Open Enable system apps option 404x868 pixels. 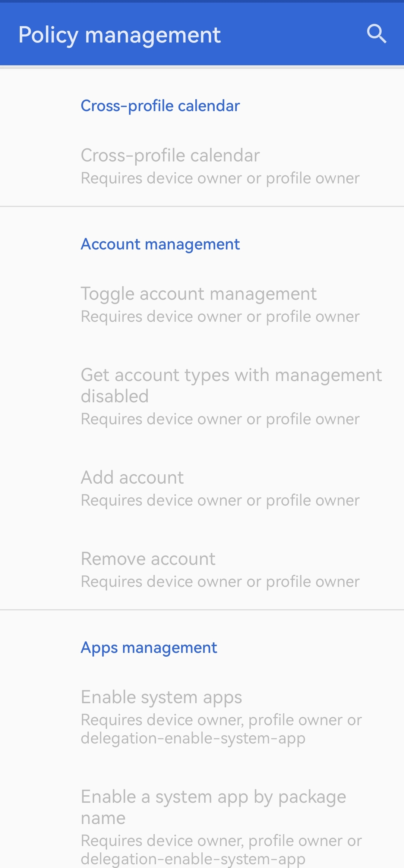[161, 697]
